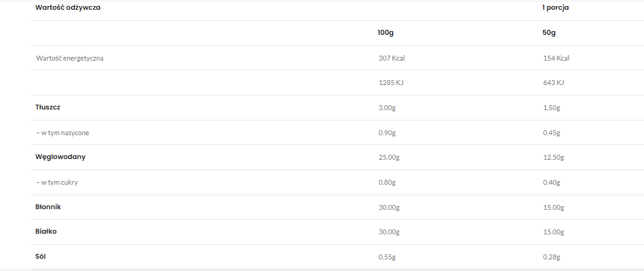Click the "50g" column heading
Viewport: 644px width, 271px height.
pyautogui.click(x=549, y=32)
